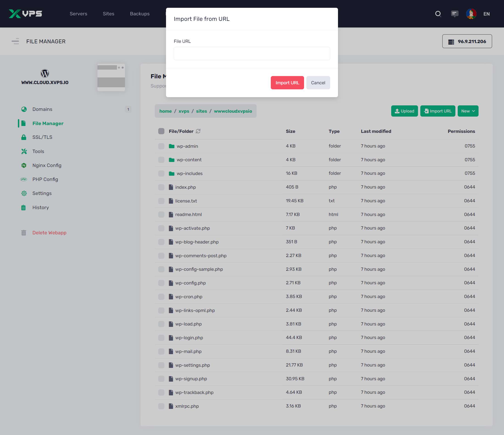Screen dimensions: 504x435
Task: Click the Import URL button in the dialog
Action: click(287, 83)
